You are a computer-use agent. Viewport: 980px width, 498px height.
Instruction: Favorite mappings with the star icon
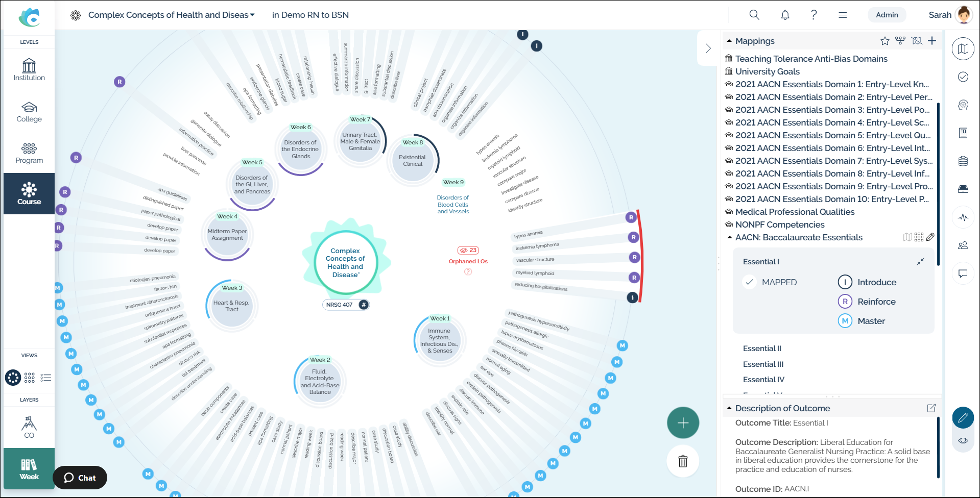(x=885, y=41)
